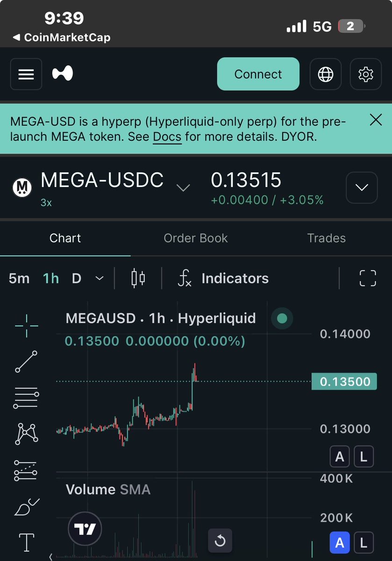Image resolution: width=392 pixels, height=561 pixels.
Task: Open the Docs link in banner
Action: coord(167,137)
